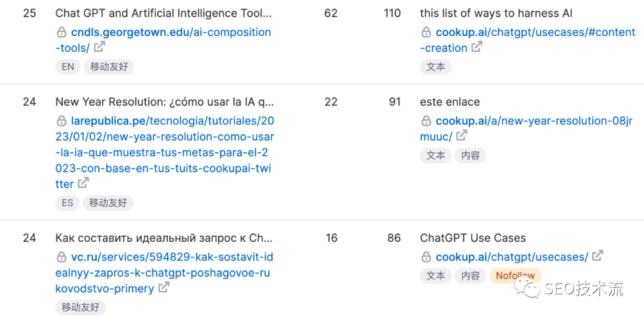Click 'Chat GPT and Artificial Intelligence Tool' title
The height and width of the screenshot is (317, 644).
(x=163, y=13)
